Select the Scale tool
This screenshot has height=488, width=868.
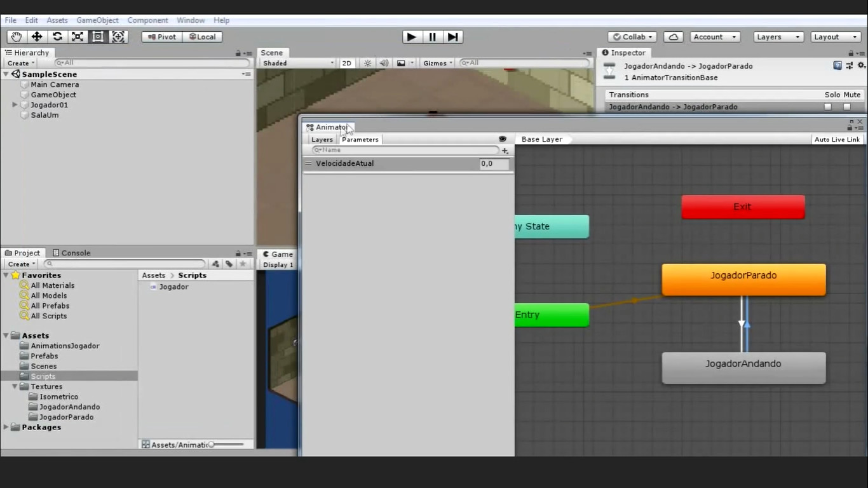[x=78, y=37]
